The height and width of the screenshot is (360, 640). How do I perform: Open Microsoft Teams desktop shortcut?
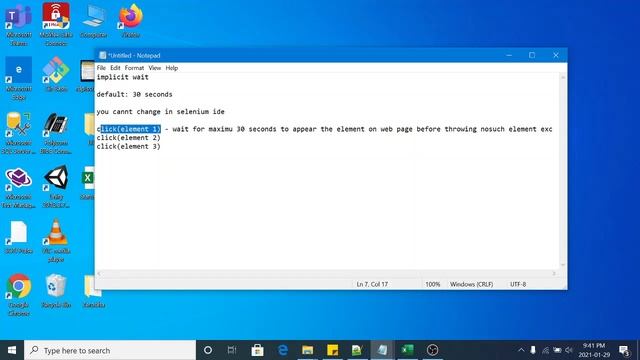(19, 24)
